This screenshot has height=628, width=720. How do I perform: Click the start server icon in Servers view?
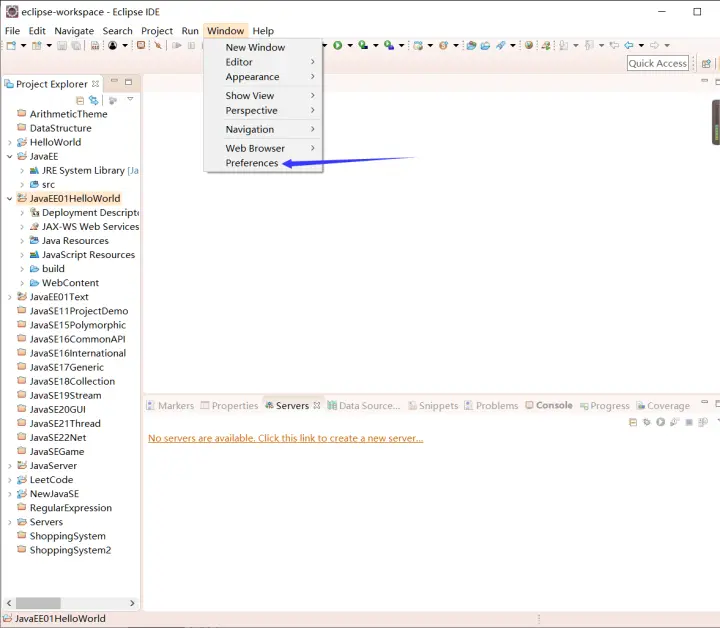[661, 422]
